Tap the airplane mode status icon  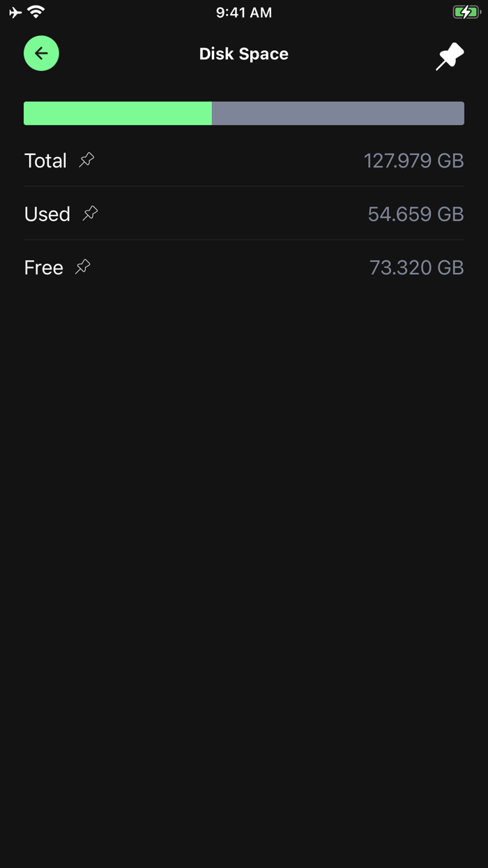(x=15, y=12)
